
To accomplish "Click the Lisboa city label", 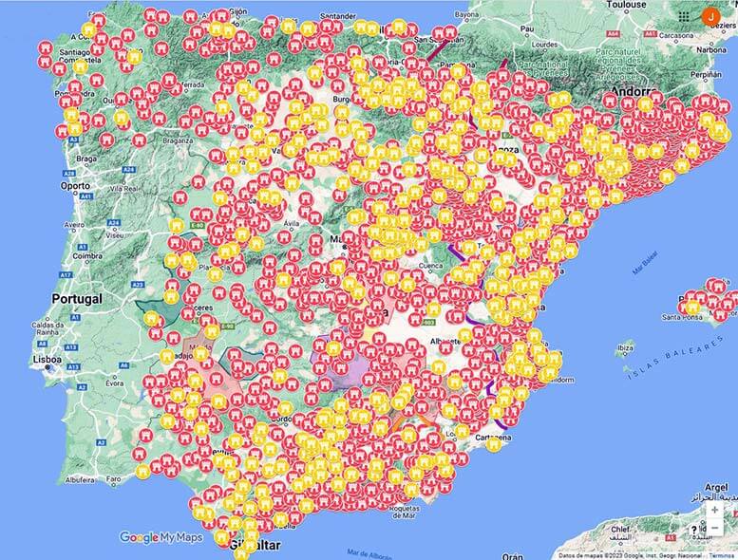I will click(x=47, y=361).
